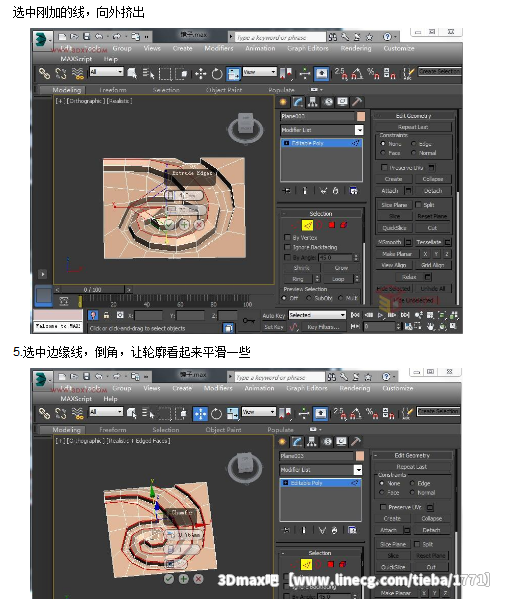The width and height of the screenshot is (530, 599).
Task: Open Selected key filter dropdown, upper screenshot
Action: (317, 315)
